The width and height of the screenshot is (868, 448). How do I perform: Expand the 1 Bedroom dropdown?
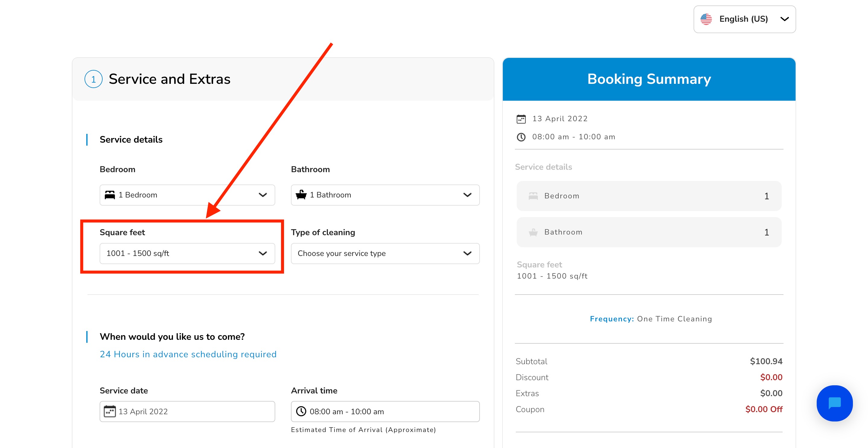pyautogui.click(x=187, y=195)
